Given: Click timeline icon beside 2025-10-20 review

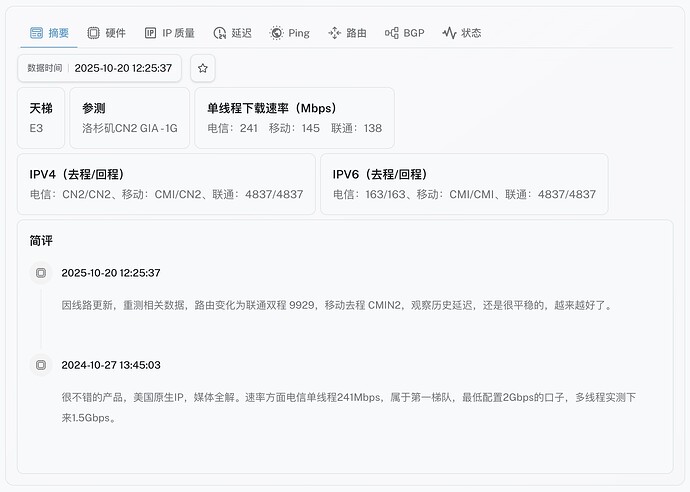Looking at the screenshot, I should [x=41, y=272].
